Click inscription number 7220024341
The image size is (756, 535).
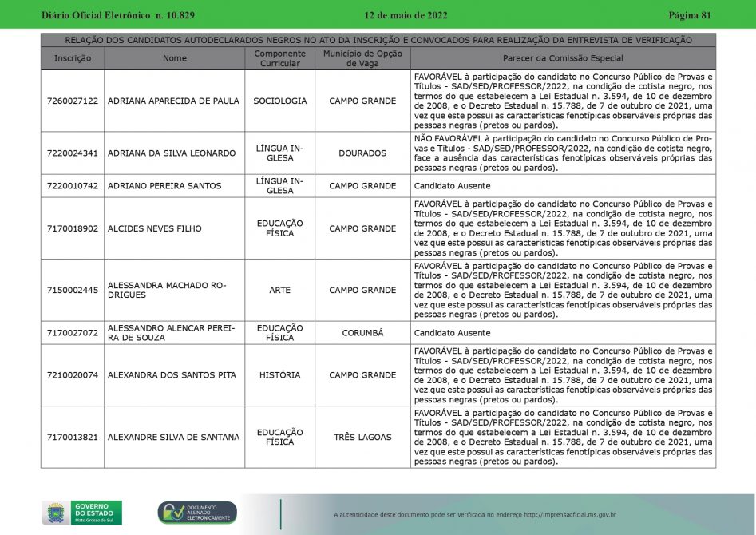73,153
